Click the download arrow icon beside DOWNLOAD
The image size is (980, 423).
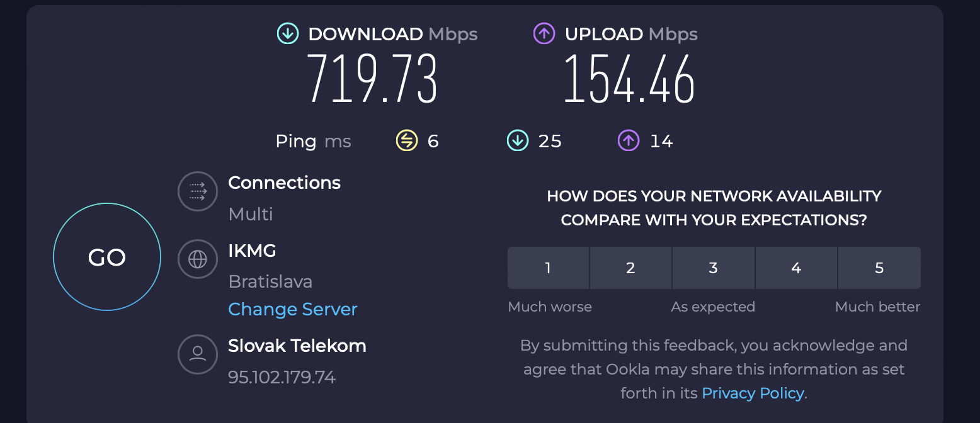pyautogui.click(x=288, y=33)
